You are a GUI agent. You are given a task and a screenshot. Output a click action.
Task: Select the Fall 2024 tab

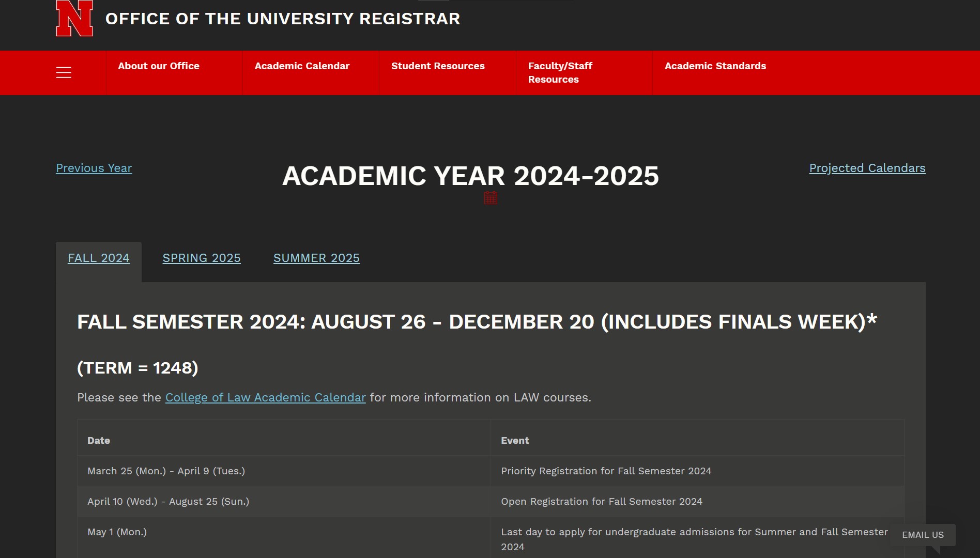pyautogui.click(x=99, y=258)
